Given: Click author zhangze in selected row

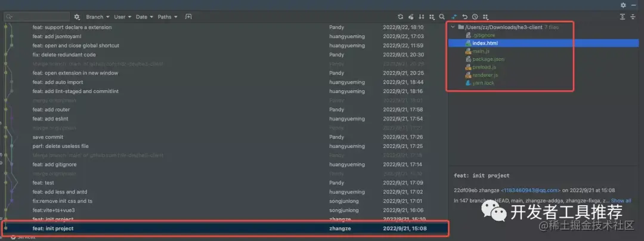Looking at the screenshot, I should pyautogui.click(x=340, y=228).
